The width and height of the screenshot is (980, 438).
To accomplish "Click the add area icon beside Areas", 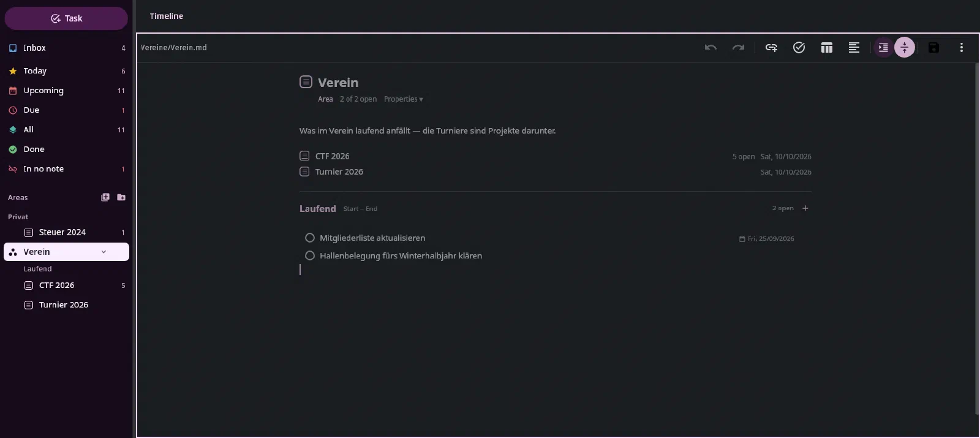I will (x=105, y=197).
